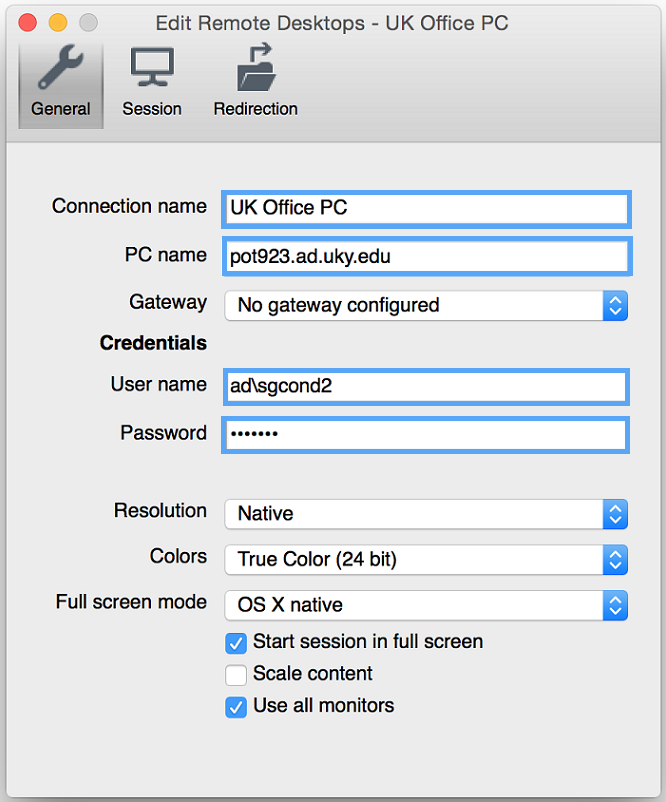
Task: Uncheck Use all monitors
Action: pyautogui.click(x=236, y=707)
